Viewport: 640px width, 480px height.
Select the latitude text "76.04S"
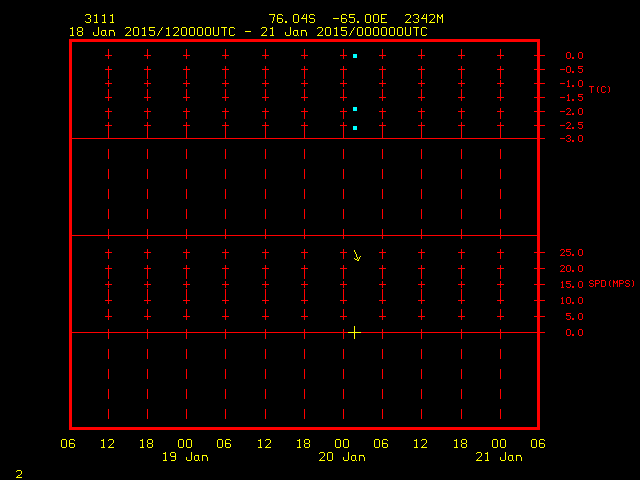click(292, 19)
